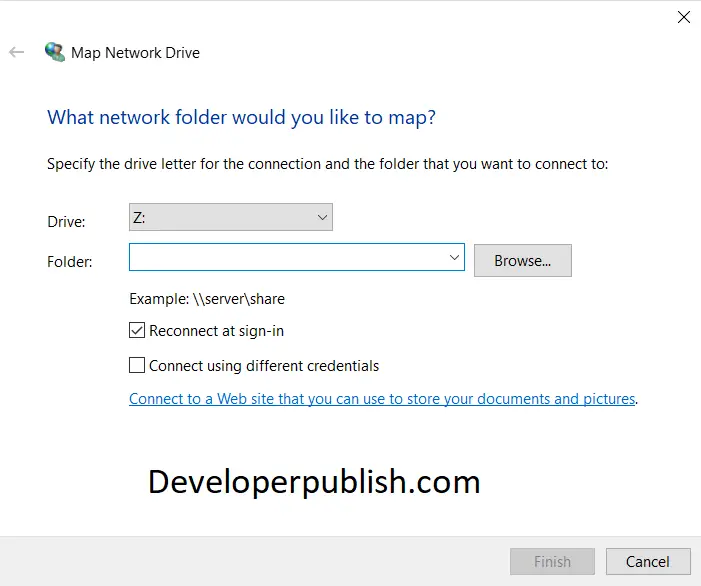
Task: Click the 'Specify the drive letter' instruction text
Action: coord(328,164)
